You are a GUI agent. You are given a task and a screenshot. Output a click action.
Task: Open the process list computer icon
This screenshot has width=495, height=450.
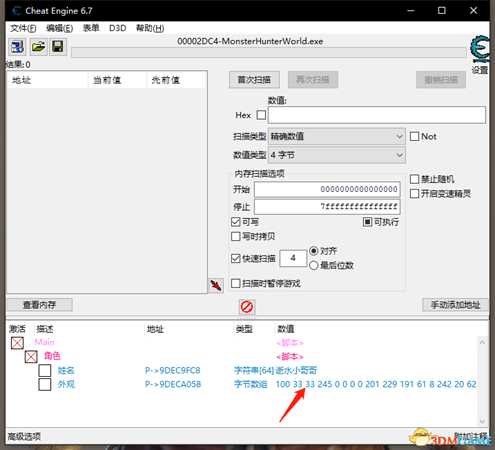point(17,47)
